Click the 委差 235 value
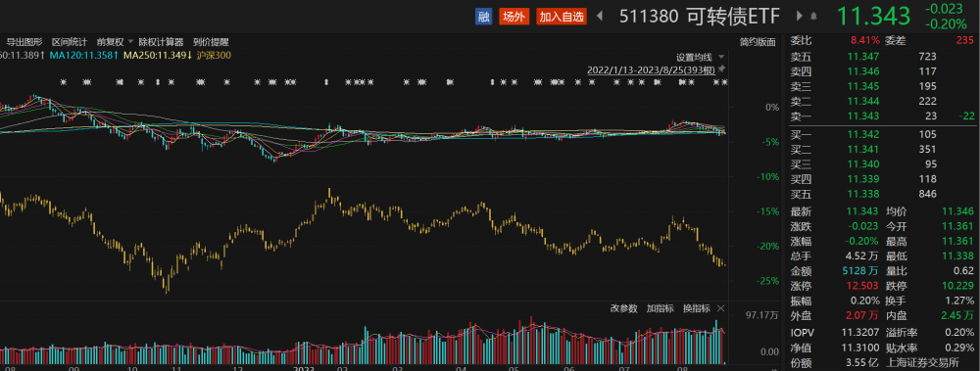Viewport: 980px width, 371px height. (x=965, y=41)
